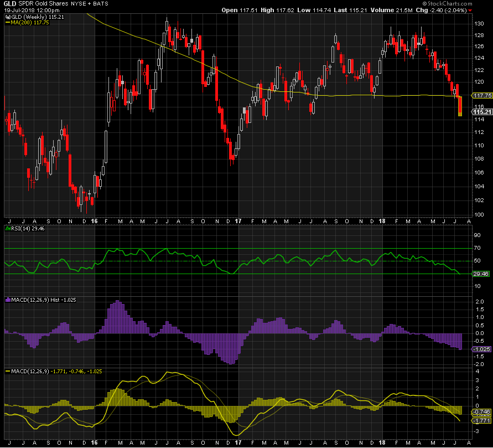Viewport: 493px width, 448px height.
Task: Select the 'Volume 21.5M' figure
Action: (x=391, y=10)
